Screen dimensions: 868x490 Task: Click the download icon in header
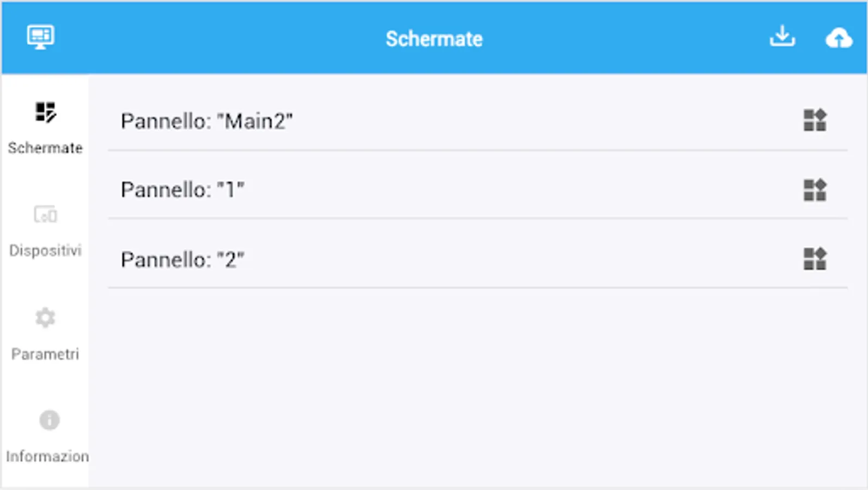coord(782,37)
